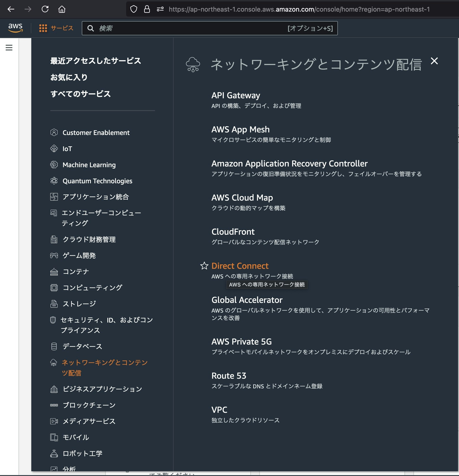Reload the page with browser refresh button
459x476 pixels.
45,9
